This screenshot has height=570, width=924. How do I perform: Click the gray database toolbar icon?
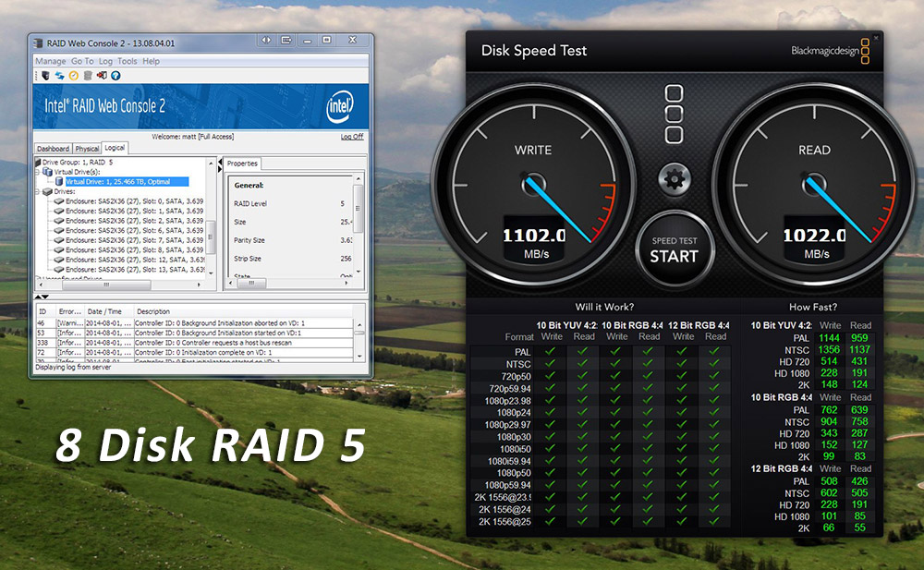pyautogui.click(x=88, y=76)
